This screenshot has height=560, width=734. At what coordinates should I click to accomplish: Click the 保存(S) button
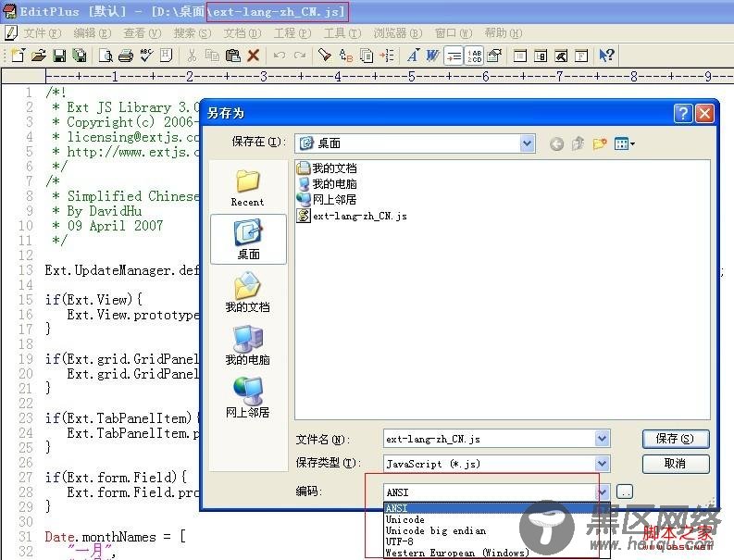[676, 439]
